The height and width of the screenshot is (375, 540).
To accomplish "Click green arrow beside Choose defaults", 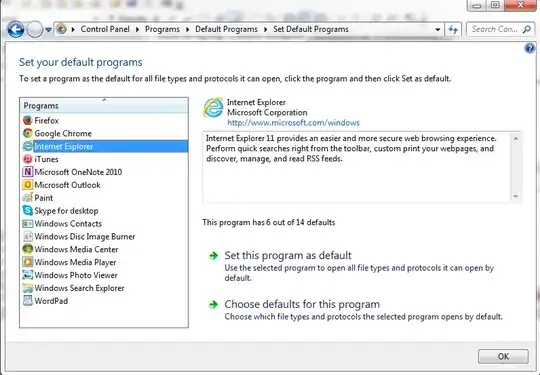I will click(x=214, y=304).
